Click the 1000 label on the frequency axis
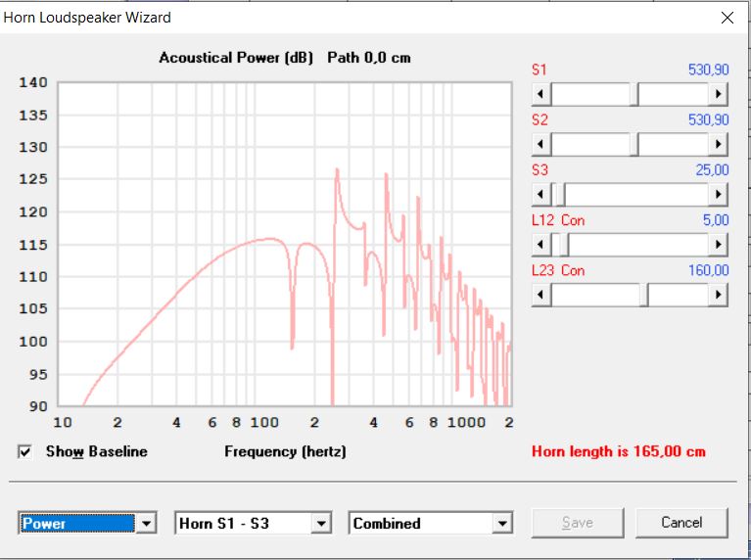Viewport: 751px width, 560px height. point(466,423)
